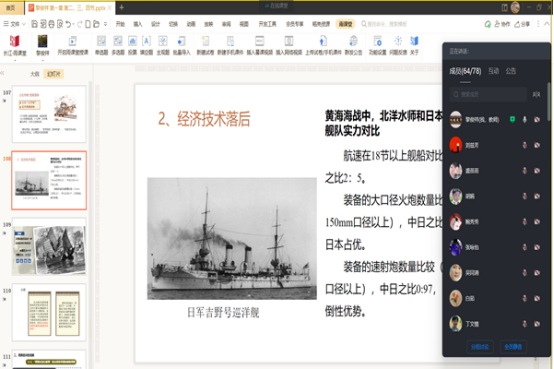
Task: Click the 问题反馈 feedback icon
Action: 398,41
